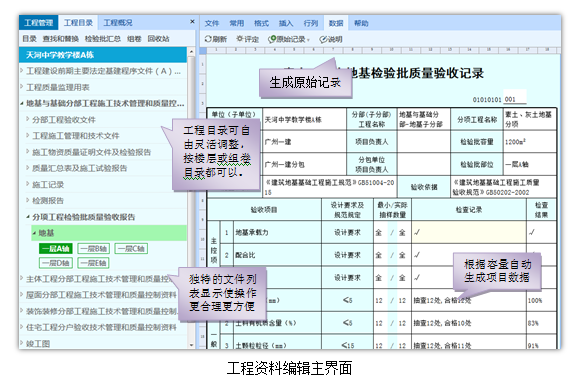Screen dimensions: 583x386
Task: Expand the 施工记录 node arrow
Action: point(28,184)
